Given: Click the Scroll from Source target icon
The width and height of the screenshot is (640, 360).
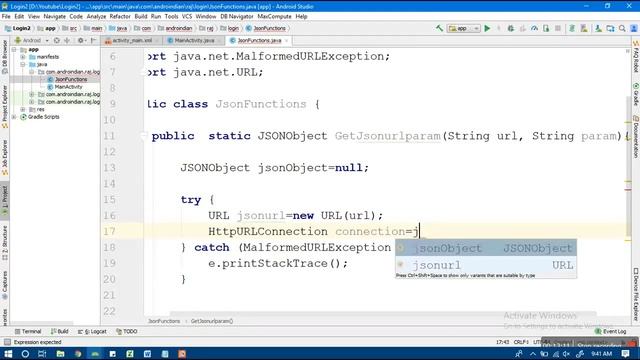Looking at the screenshot, I should (57, 40).
